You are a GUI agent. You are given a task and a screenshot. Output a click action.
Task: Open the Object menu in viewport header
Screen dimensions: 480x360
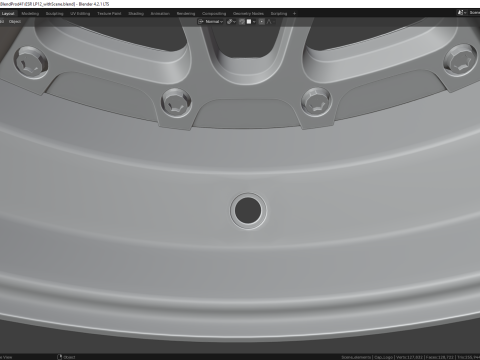pyautogui.click(x=15, y=22)
